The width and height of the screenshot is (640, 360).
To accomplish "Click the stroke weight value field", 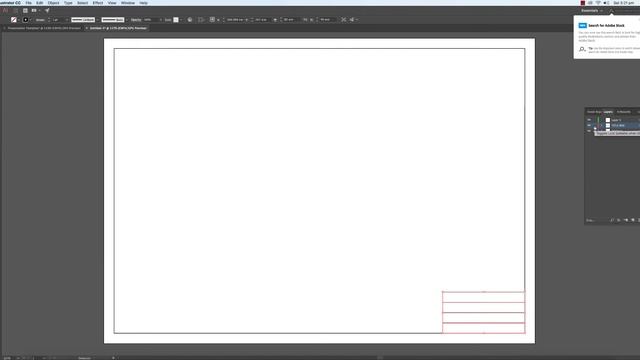I will click(57, 20).
